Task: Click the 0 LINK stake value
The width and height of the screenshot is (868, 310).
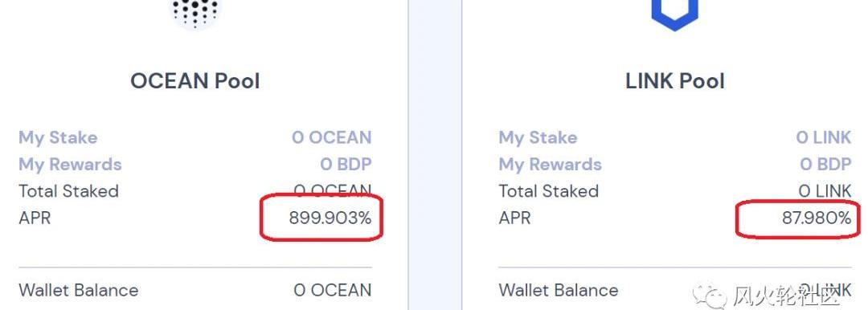Action: pos(824,138)
